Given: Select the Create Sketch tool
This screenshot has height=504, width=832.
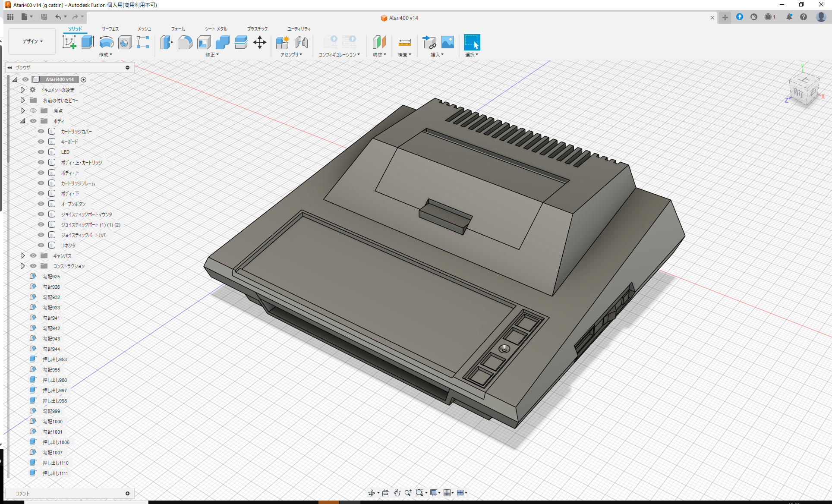Looking at the screenshot, I should [x=69, y=42].
